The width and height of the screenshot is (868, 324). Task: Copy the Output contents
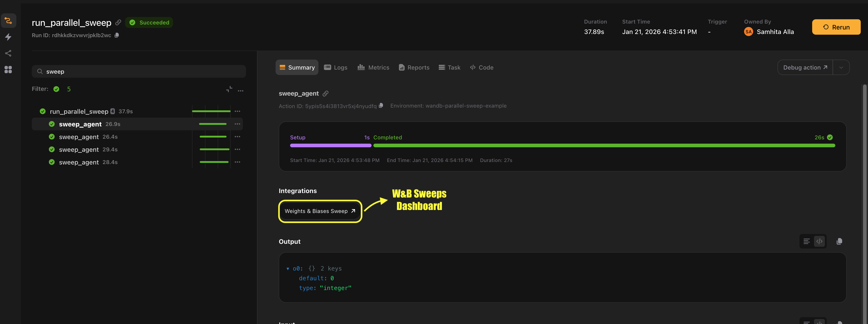pyautogui.click(x=839, y=242)
